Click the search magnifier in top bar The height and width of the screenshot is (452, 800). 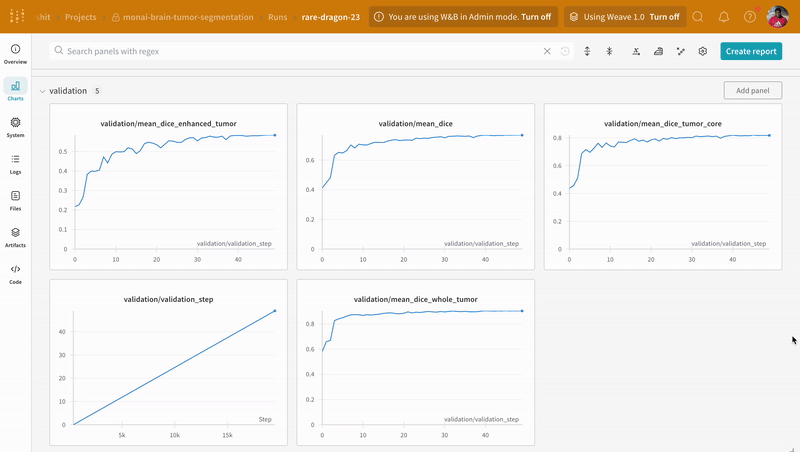[698, 17]
